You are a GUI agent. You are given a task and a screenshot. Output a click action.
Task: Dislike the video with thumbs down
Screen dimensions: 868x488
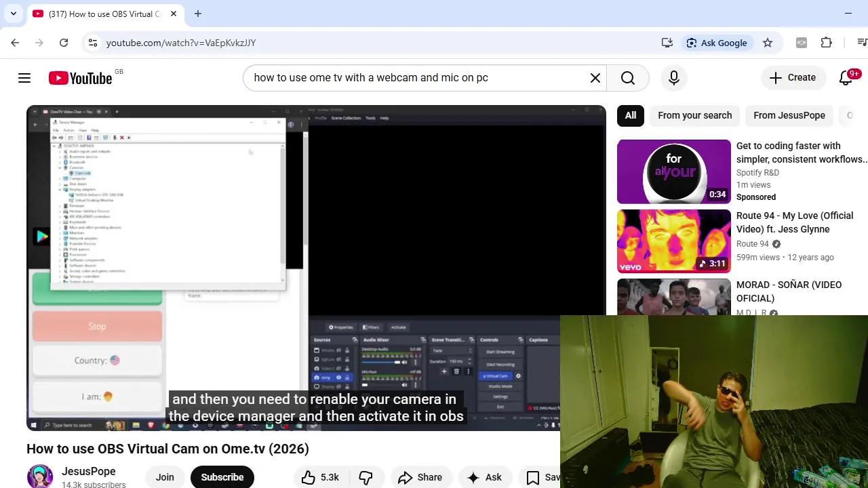[x=366, y=477]
